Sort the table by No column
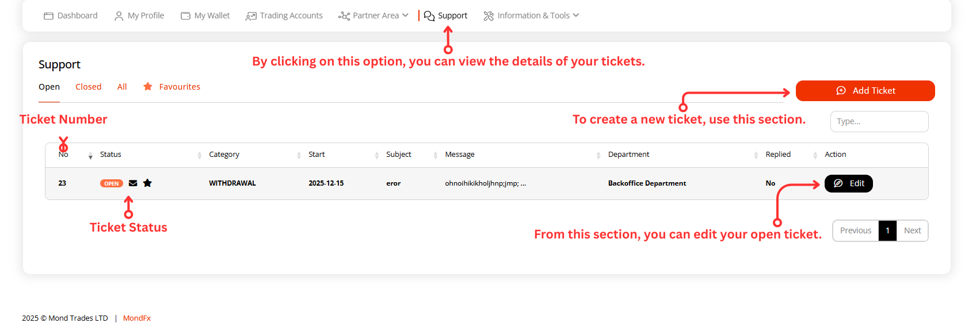Screen dimensions: 980x327 point(90,155)
